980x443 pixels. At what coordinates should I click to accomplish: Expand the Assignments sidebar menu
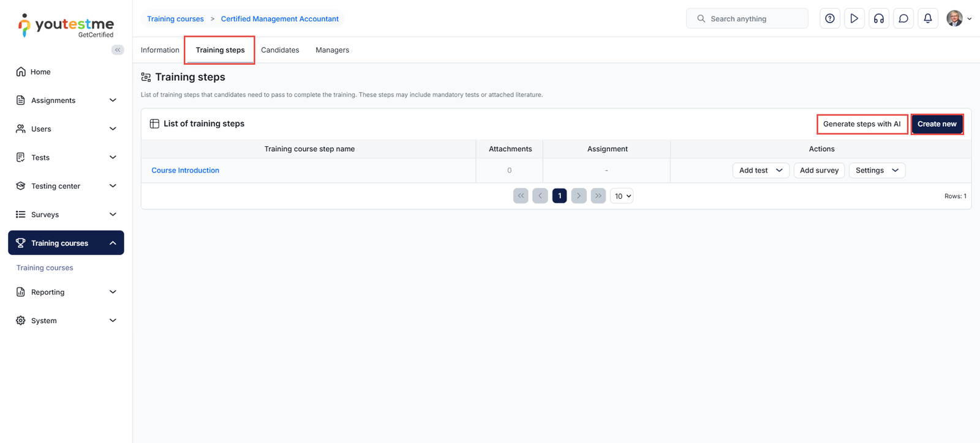tap(66, 100)
